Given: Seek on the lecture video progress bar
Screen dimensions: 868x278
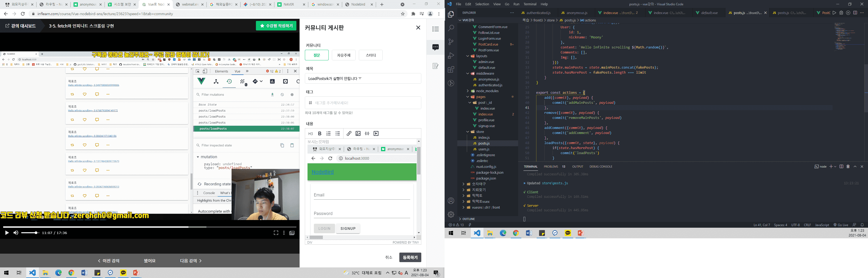Looking at the screenshot, I should pyautogui.click(x=150, y=227).
